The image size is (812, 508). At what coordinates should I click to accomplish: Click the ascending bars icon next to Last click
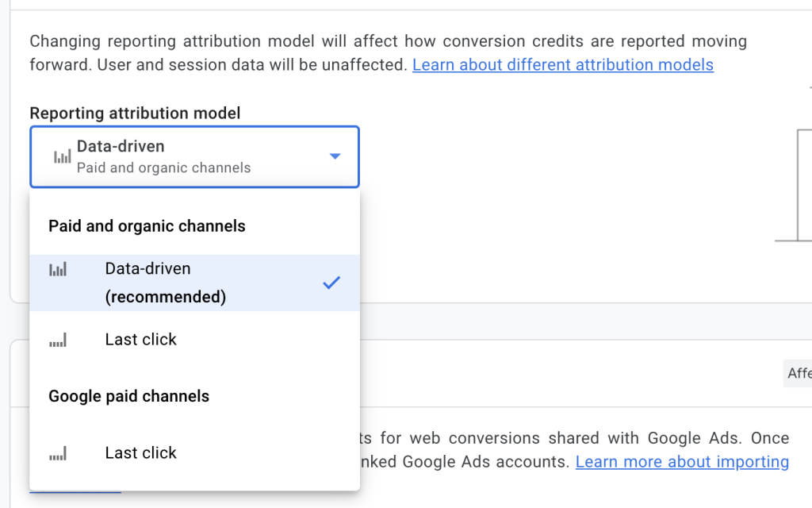(57, 339)
